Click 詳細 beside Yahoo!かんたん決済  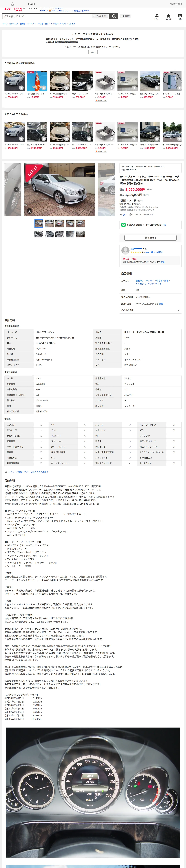tap(161, 304)
